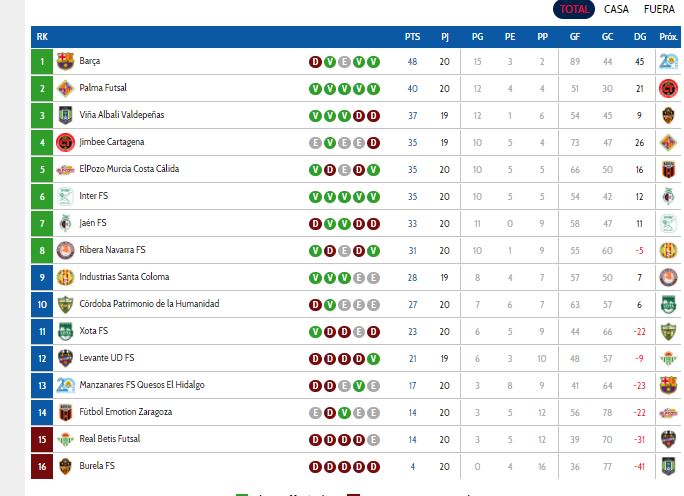Sort table by the PTS column header
Viewport: 684px width, 496px height.
(412, 37)
